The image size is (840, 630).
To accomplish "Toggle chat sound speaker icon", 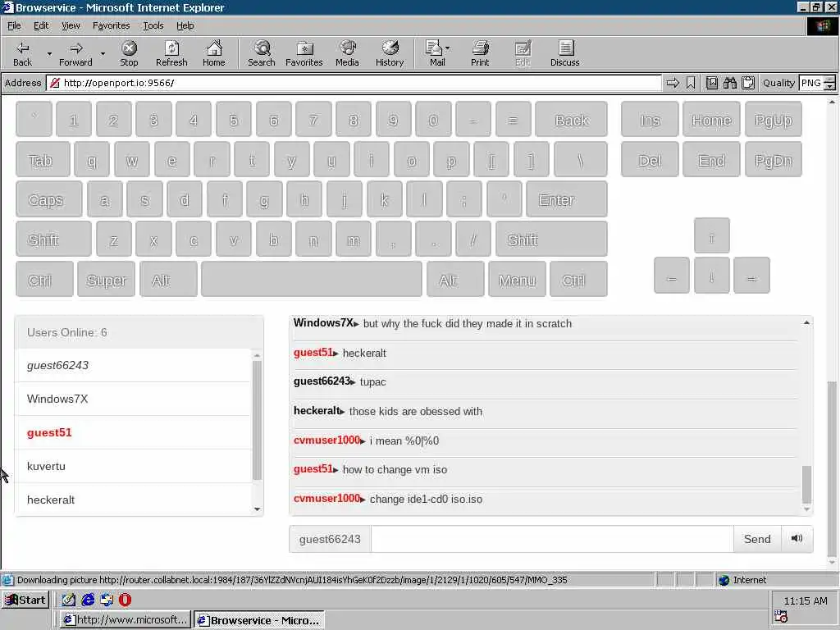I will tap(797, 538).
